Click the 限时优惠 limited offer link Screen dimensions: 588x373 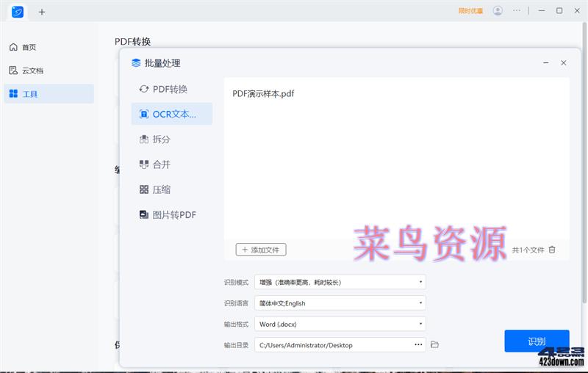470,11
